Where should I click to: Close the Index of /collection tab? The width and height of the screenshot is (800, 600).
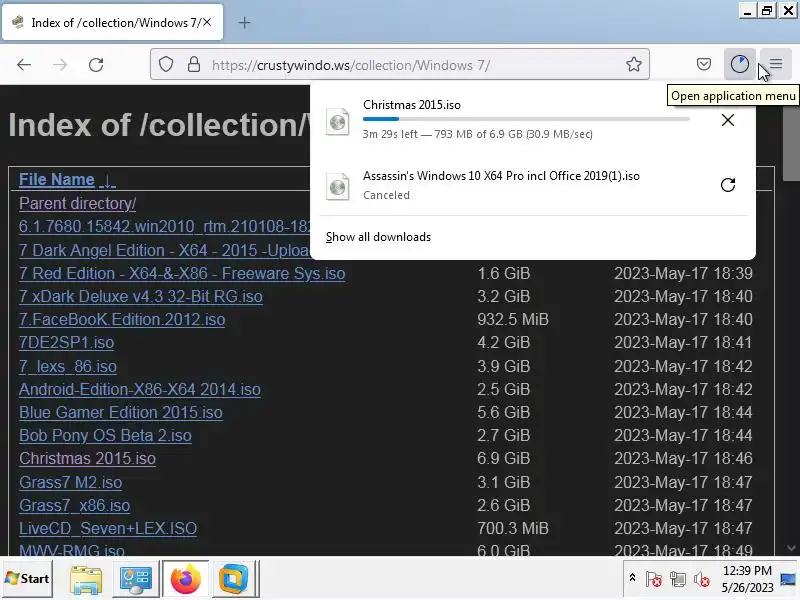point(207,22)
